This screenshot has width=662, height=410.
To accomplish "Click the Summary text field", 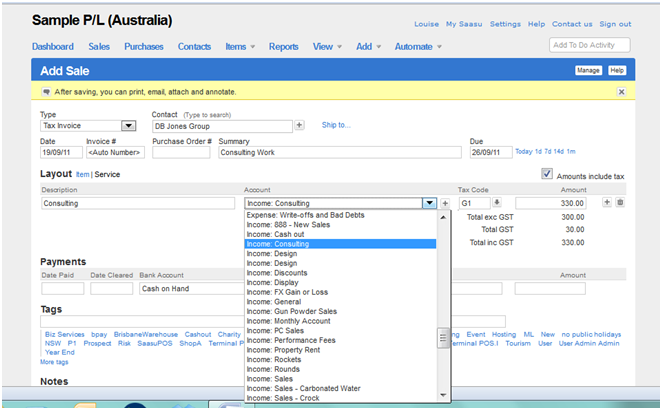I will 340,153.
